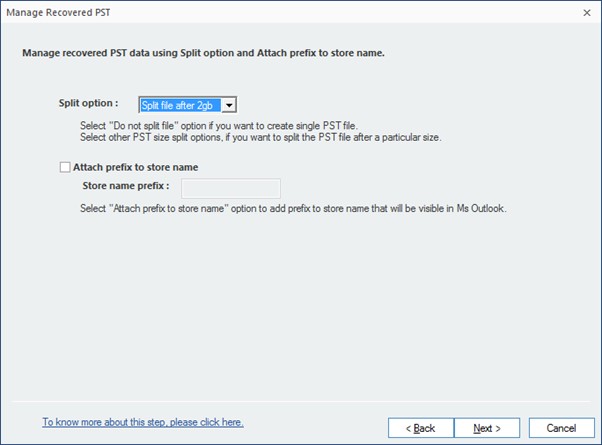Screen dimensions: 602x445
Task: Click the "Store name prefix :" label
Action: pos(126,186)
